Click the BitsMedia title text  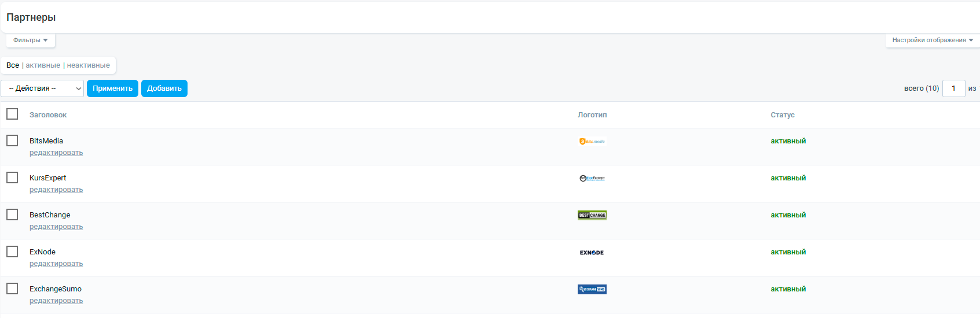[x=46, y=141]
